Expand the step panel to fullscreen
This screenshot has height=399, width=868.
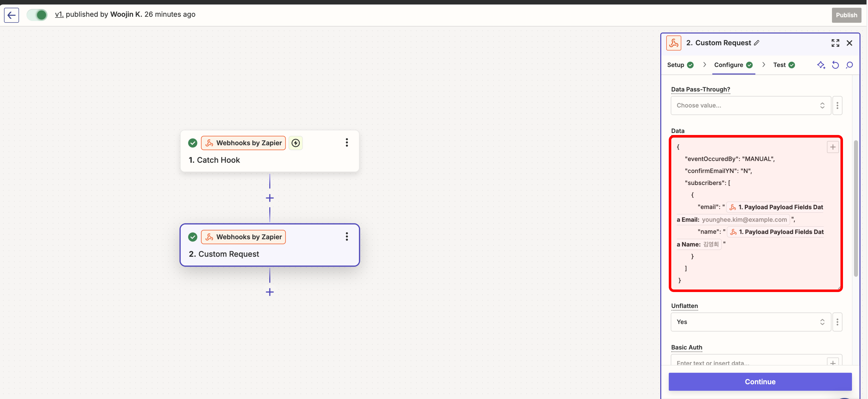[x=835, y=43]
